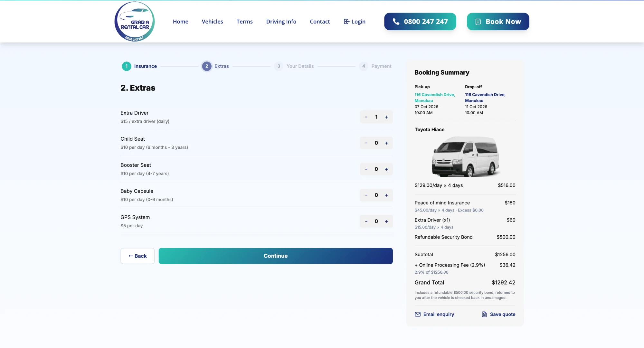Click the Extra Driver (x1) summary line
This screenshot has width=644, height=348.
(465, 223)
